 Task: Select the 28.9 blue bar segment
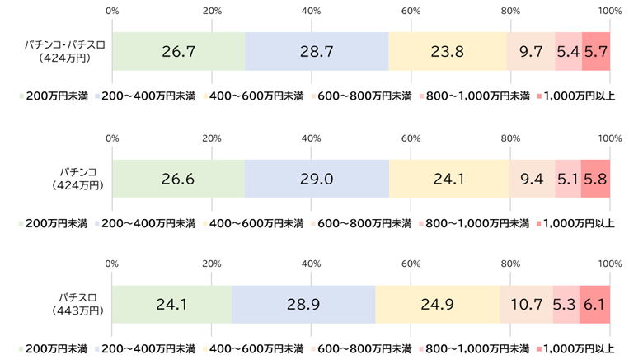(303, 305)
